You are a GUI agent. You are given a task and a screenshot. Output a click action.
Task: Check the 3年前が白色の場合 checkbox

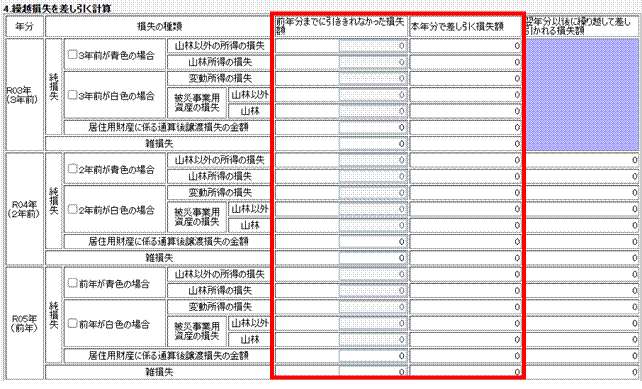[72, 95]
